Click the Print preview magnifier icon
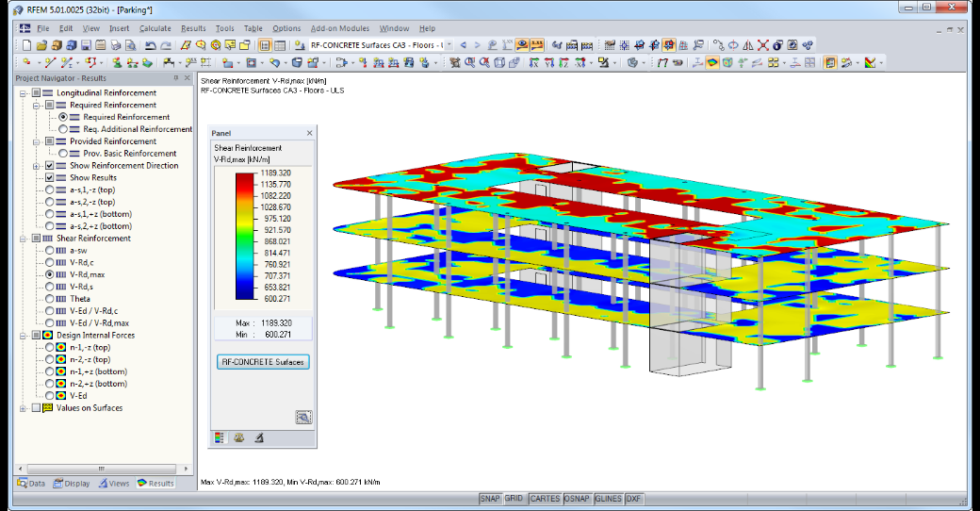980x511 pixels. [131, 45]
